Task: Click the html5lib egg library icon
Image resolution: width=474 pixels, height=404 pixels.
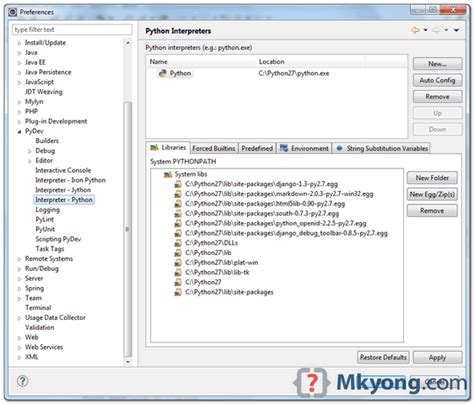Action: (178, 204)
